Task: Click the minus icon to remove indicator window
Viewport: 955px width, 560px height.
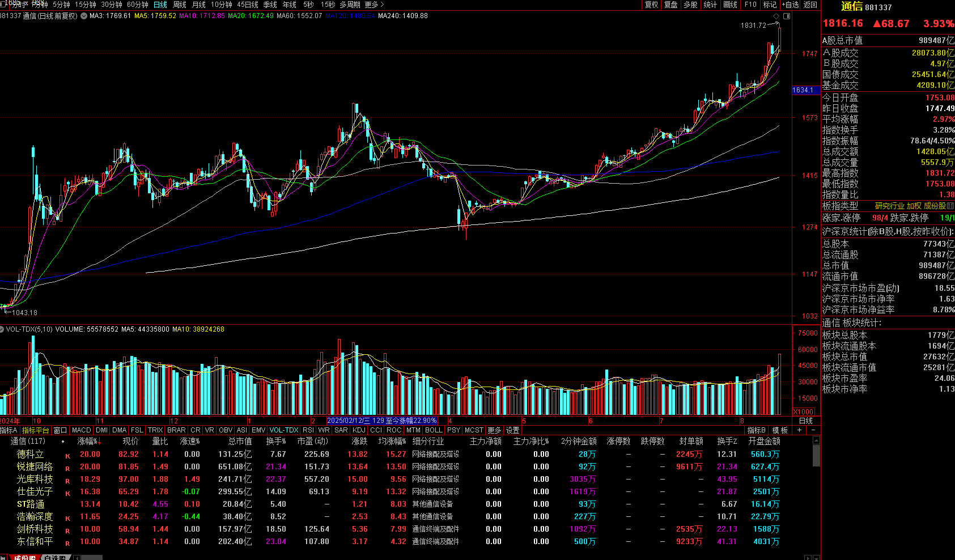Action: coord(813,430)
